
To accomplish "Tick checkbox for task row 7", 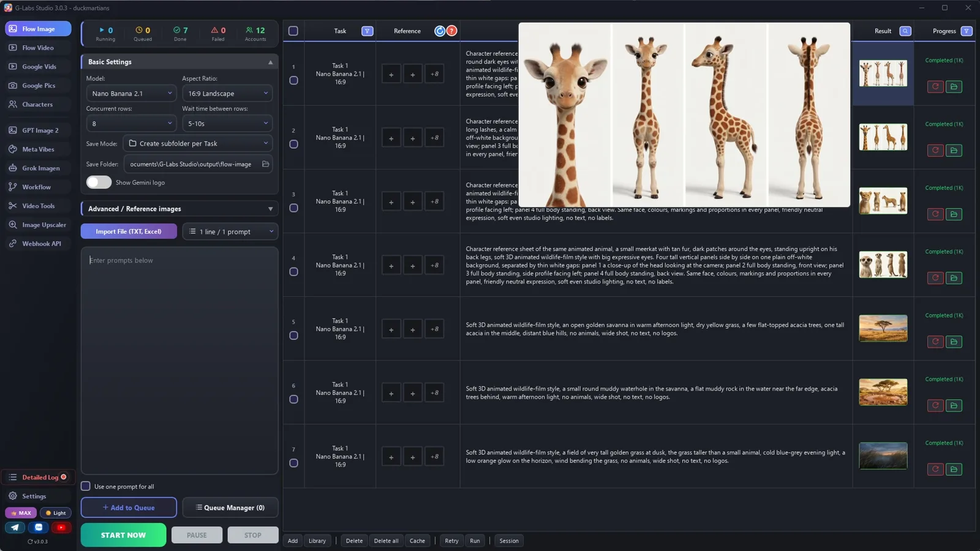I will [293, 463].
